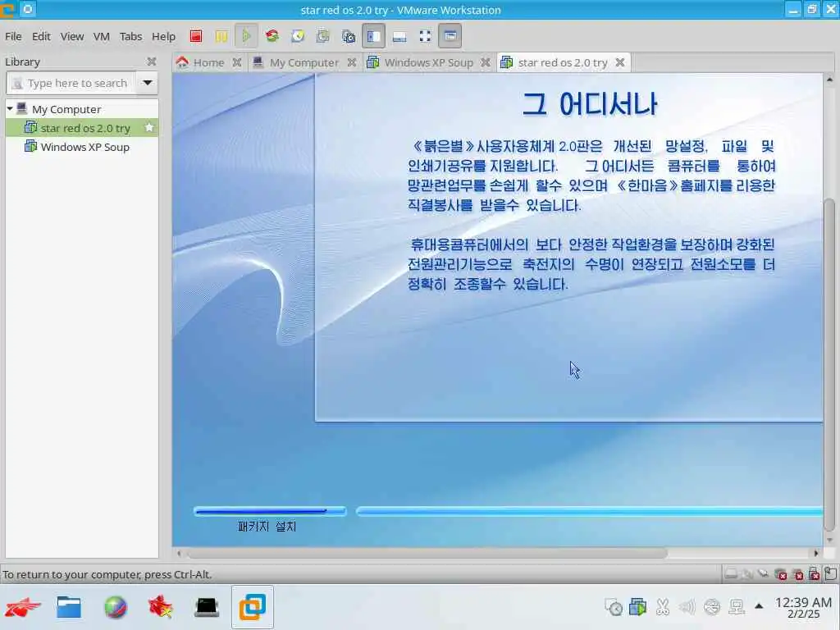840x630 pixels.
Task: Click the network computer tray icon
Action: [x=737, y=607]
